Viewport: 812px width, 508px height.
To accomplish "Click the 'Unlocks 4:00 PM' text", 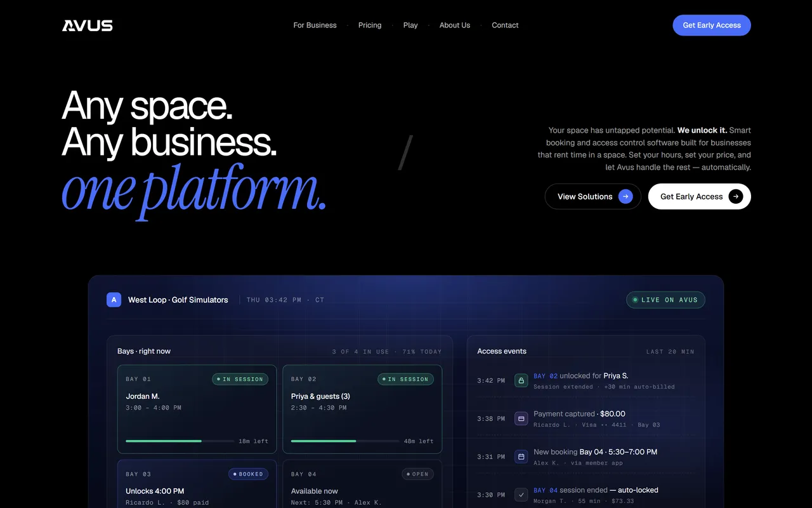I will pos(155,491).
